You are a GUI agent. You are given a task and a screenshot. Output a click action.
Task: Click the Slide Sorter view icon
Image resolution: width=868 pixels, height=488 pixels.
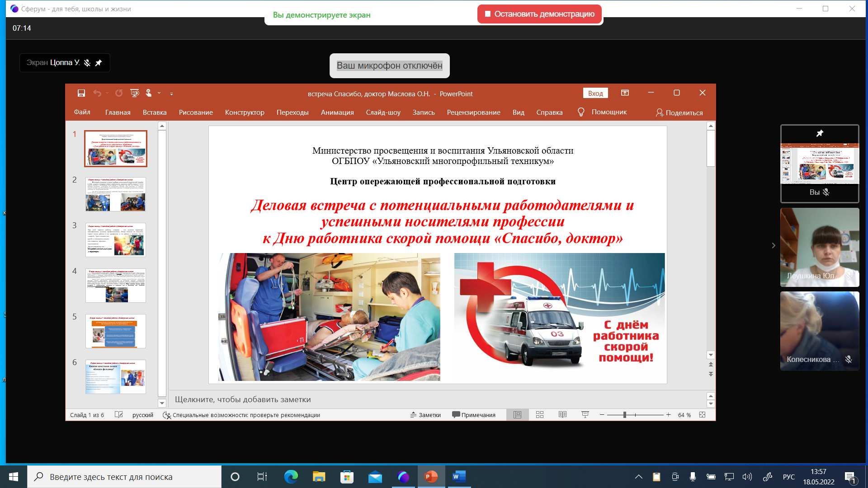[x=540, y=415]
